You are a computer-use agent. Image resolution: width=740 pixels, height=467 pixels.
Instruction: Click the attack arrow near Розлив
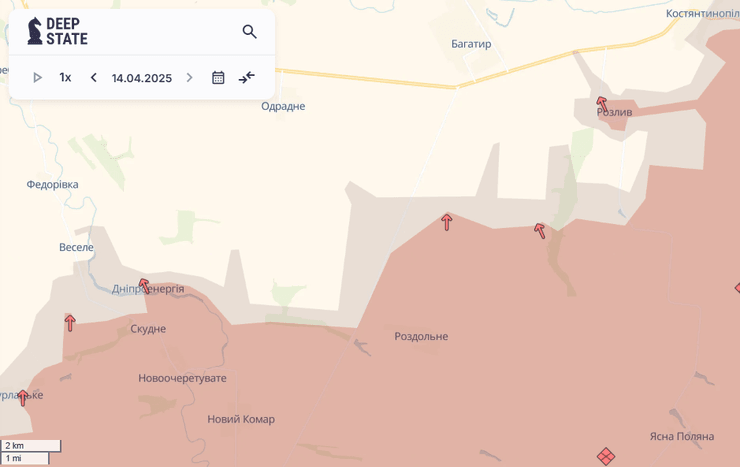(x=602, y=103)
